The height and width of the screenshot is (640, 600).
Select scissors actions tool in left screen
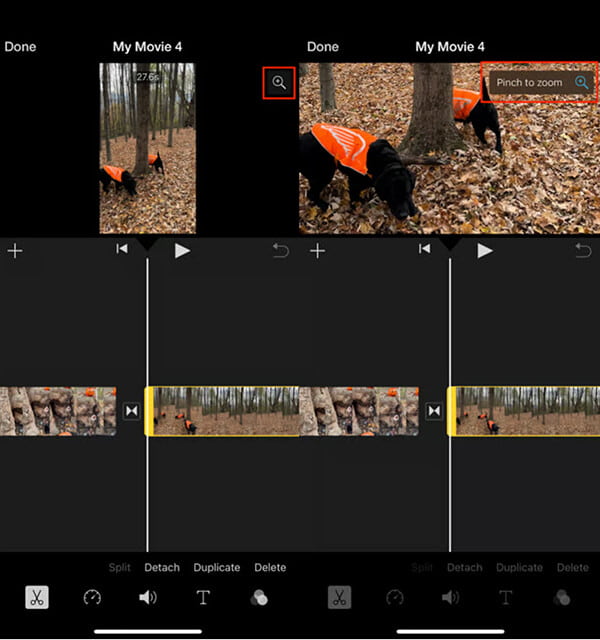coord(37,598)
